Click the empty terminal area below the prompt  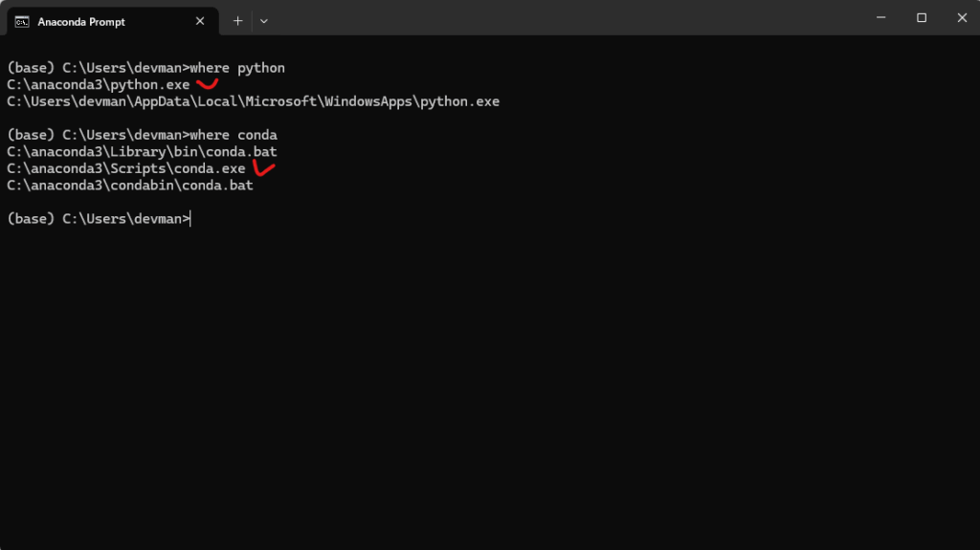(490, 387)
